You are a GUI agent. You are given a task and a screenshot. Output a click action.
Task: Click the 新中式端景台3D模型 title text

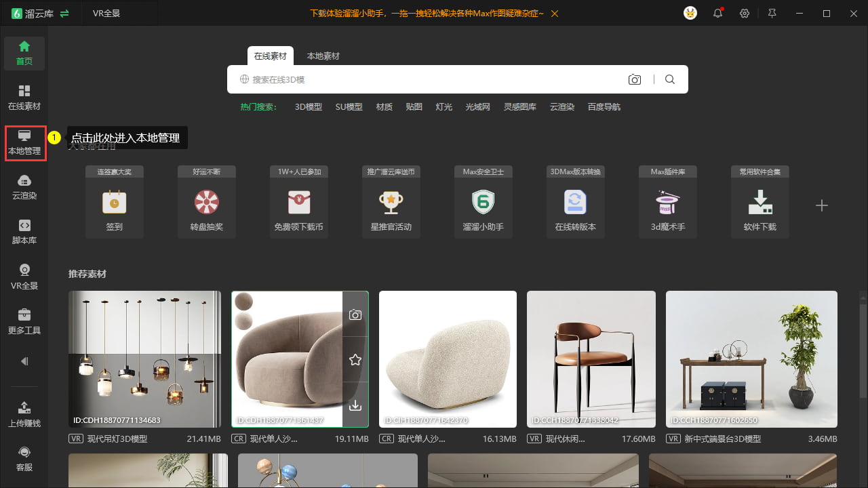click(x=723, y=439)
